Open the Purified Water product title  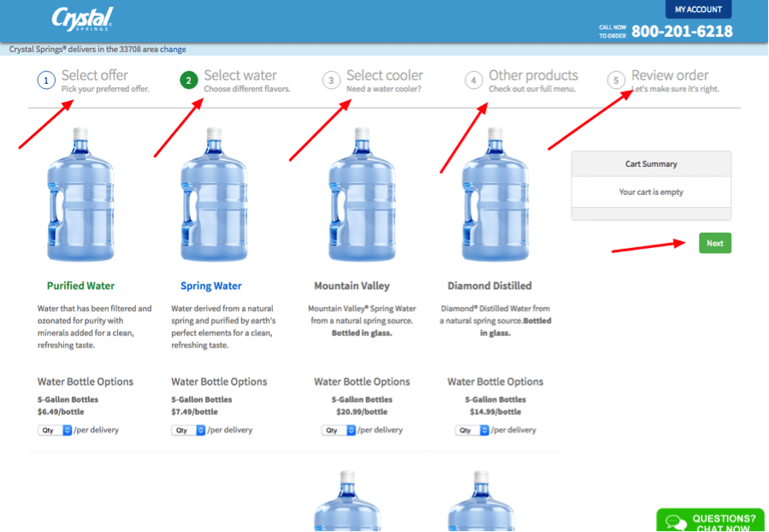pyautogui.click(x=81, y=286)
